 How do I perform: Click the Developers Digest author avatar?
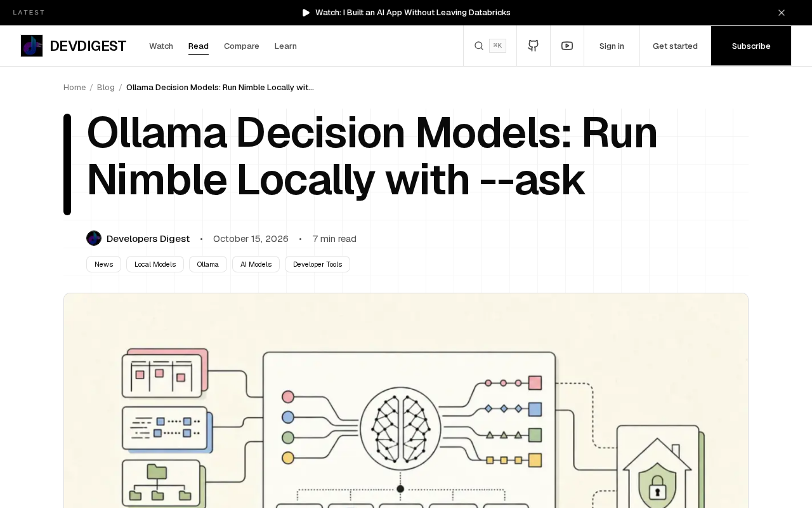click(x=94, y=238)
